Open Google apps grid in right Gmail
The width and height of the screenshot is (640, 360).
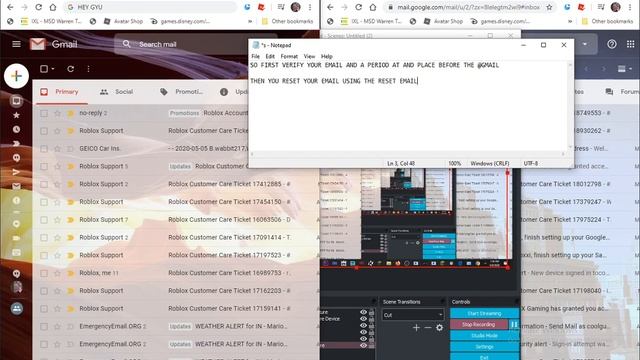(631, 44)
